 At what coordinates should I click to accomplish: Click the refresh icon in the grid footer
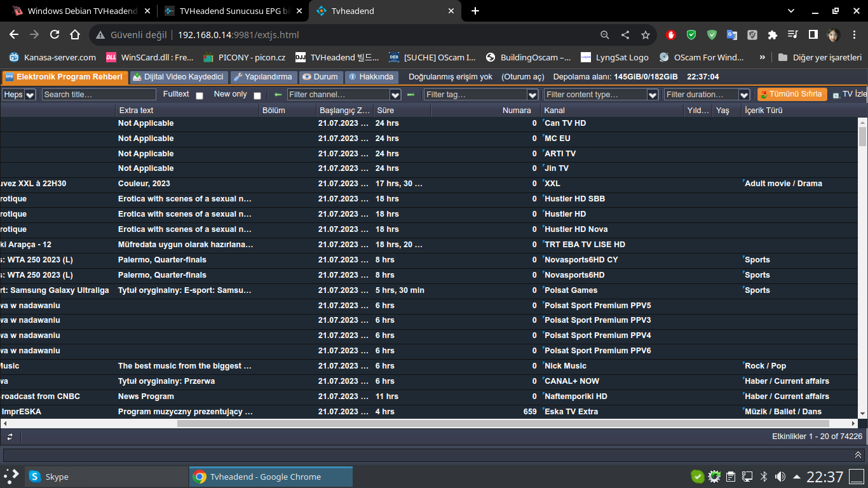click(x=10, y=437)
